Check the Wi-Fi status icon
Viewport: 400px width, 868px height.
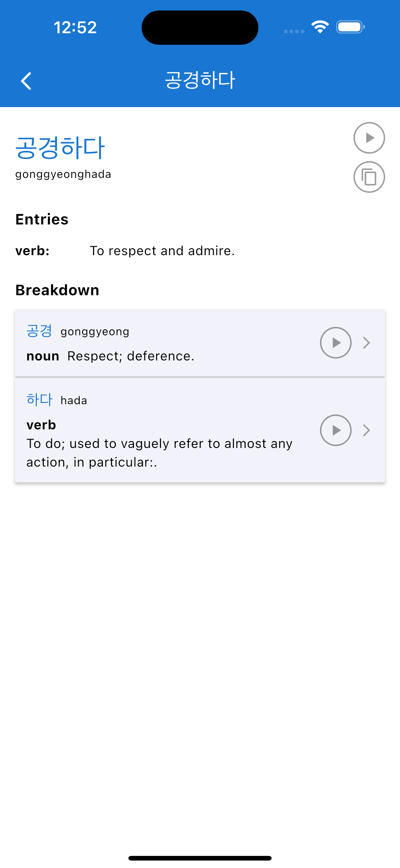pyautogui.click(x=320, y=27)
